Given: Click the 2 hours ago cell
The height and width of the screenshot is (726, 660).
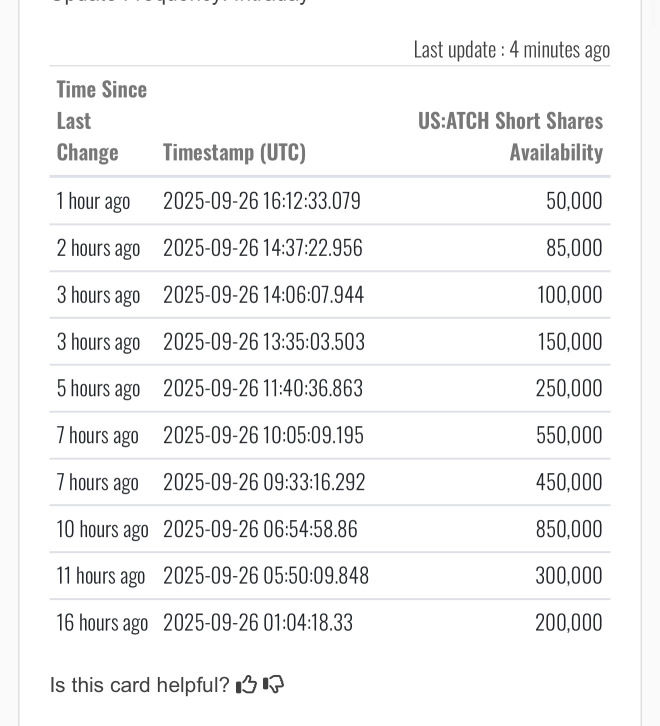Looking at the screenshot, I should click(98, 248).
